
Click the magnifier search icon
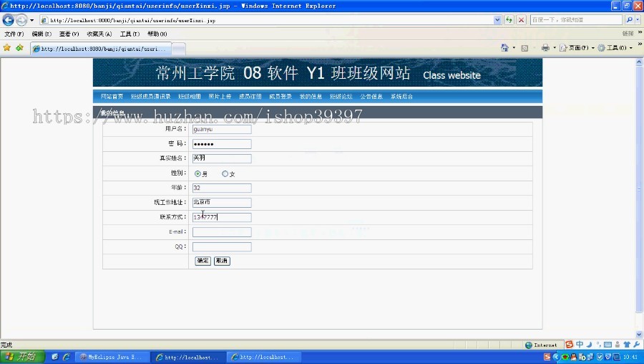tap(629, 20)
